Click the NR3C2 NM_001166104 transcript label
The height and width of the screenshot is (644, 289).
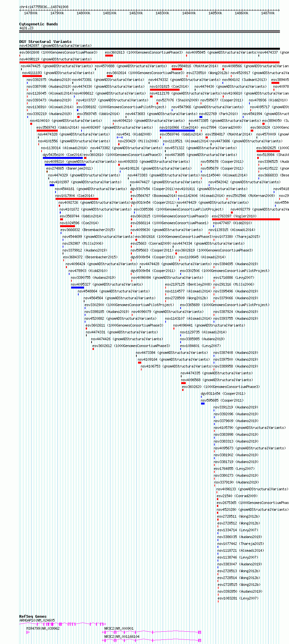122,637
